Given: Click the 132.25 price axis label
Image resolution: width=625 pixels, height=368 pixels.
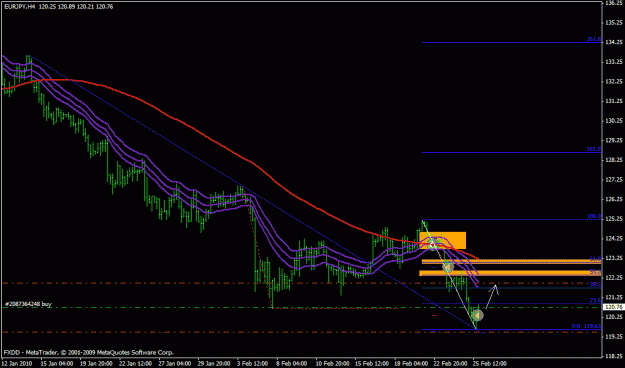Looking at the screenshot, I should coord(614,82).
